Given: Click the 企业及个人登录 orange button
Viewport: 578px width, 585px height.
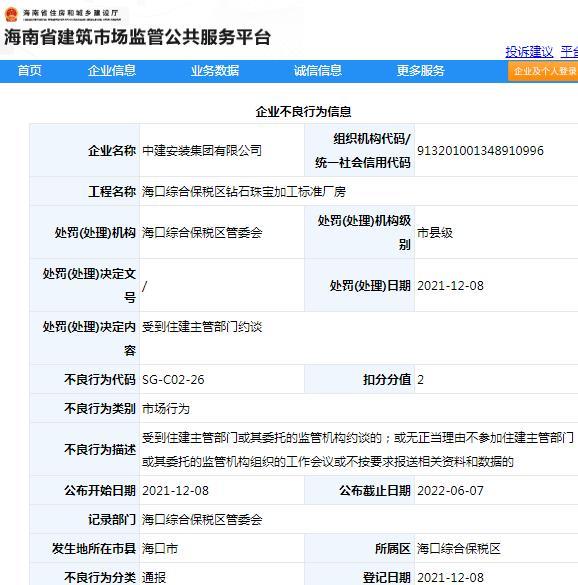Looking at the screenshot, I should (x=543, y=71).
